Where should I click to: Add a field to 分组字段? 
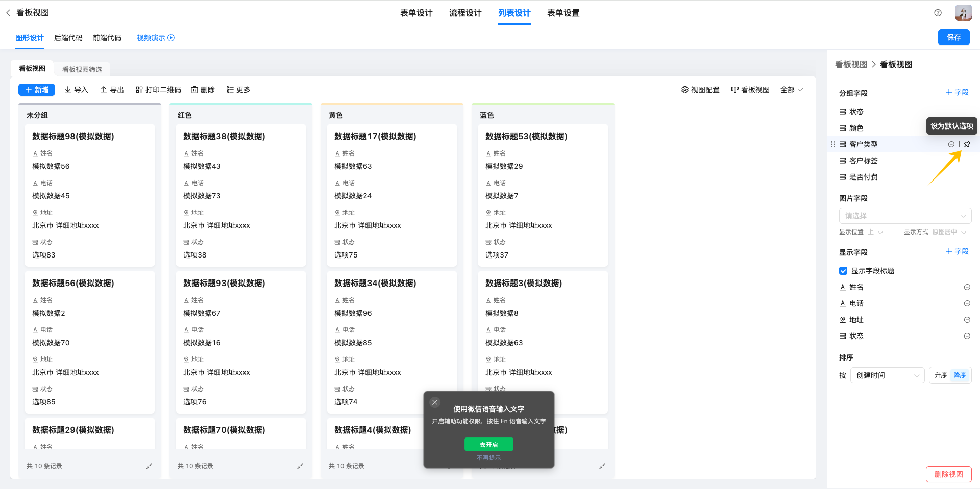[957, 92]
